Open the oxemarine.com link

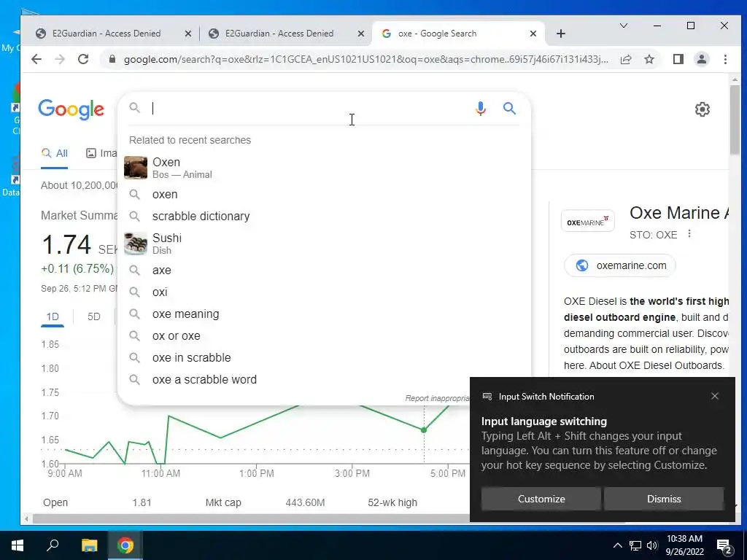pos(620,265)
